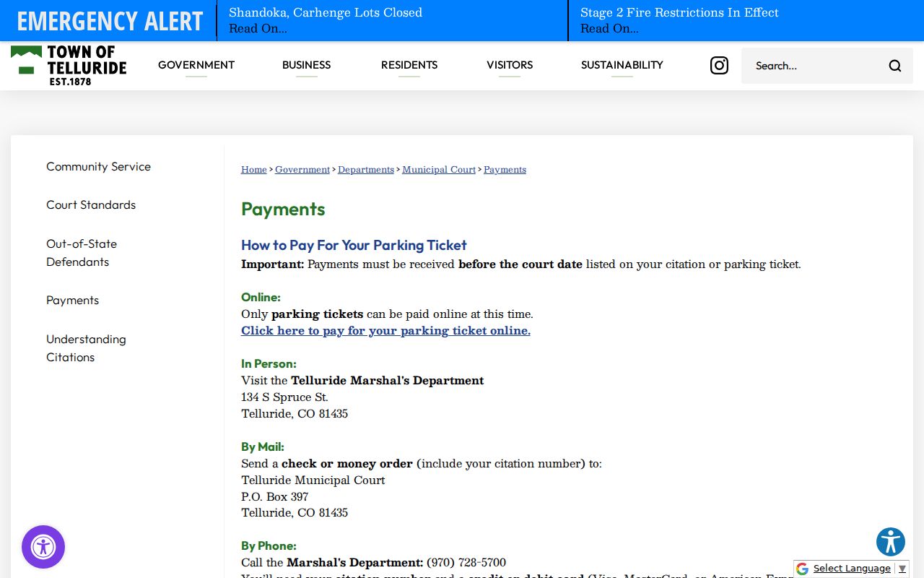Open Out-of-State Defendants in the sidebar
This screenshot has width=924, height=578.
(82, 253)
